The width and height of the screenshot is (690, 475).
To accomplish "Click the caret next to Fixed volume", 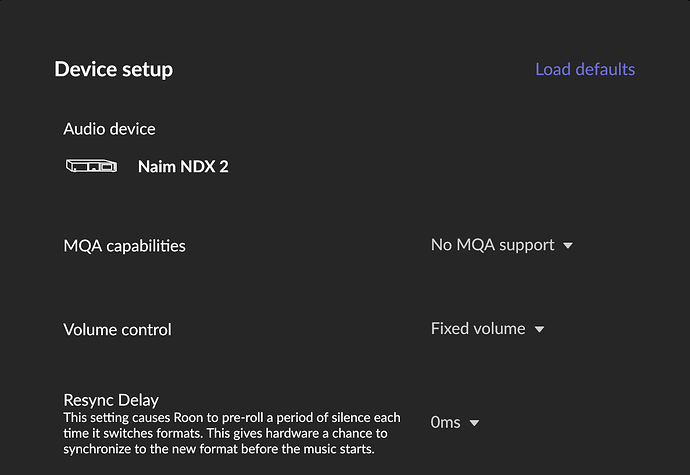I will (540, 329).
